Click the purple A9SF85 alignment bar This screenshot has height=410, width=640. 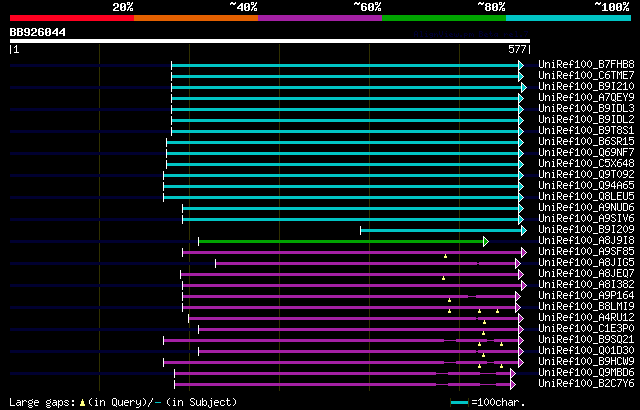352,253
